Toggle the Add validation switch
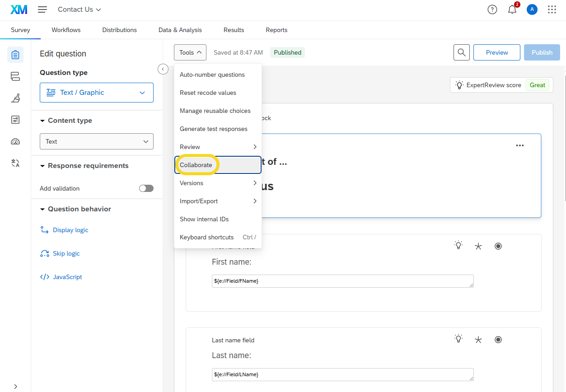566x392 pixels. (x=146, y=188)
